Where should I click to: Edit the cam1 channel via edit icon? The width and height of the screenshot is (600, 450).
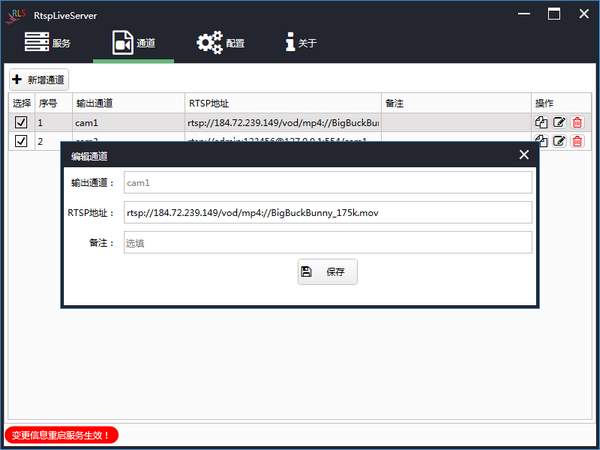coord(559,122)
